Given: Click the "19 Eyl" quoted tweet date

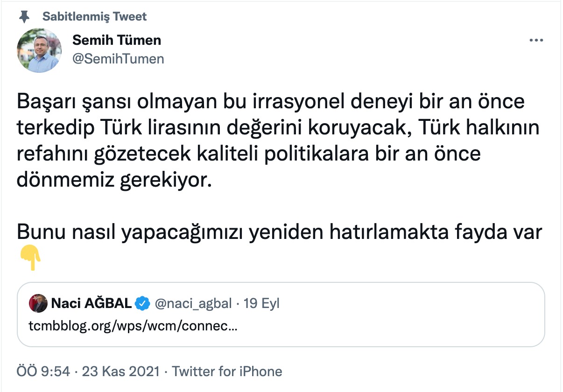Looking at the screenshot, I should 261,303.
